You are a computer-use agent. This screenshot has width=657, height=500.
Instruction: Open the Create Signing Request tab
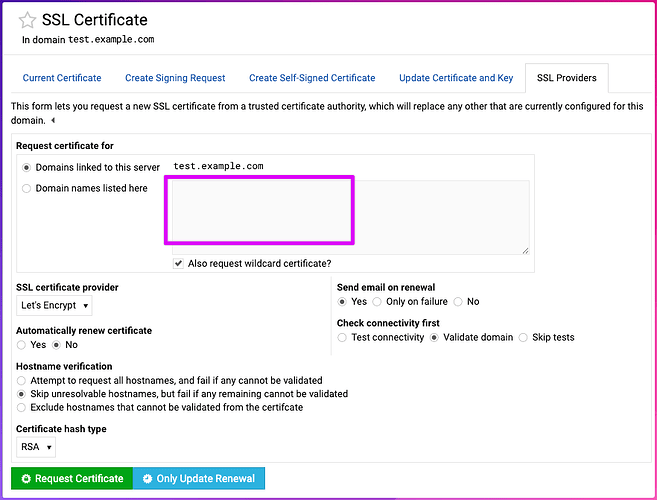coord(175,78)
